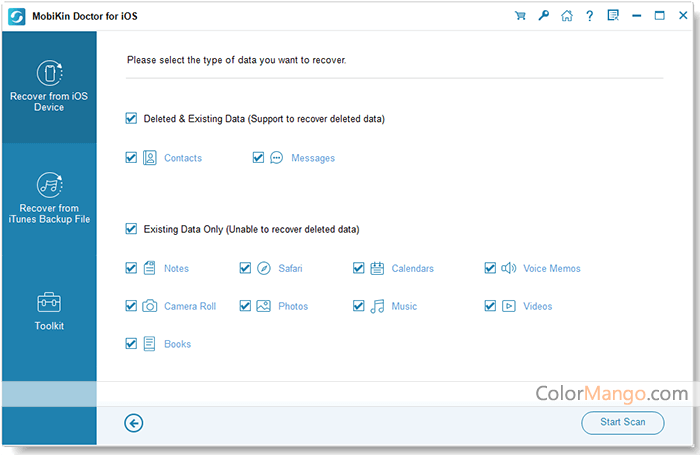Click the Photos text label
The width and height of the screenshot is (700, 455).
pyautogui.click(x=293, y=306)
